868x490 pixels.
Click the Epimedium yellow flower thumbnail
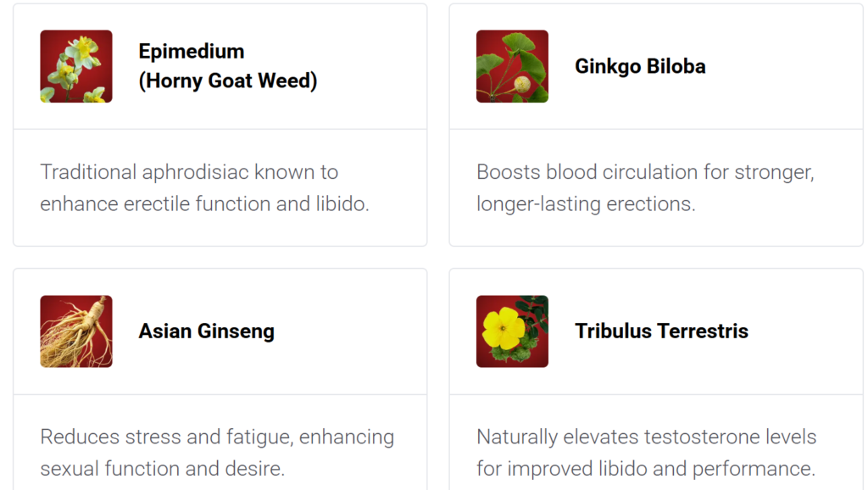pos(75,66)
